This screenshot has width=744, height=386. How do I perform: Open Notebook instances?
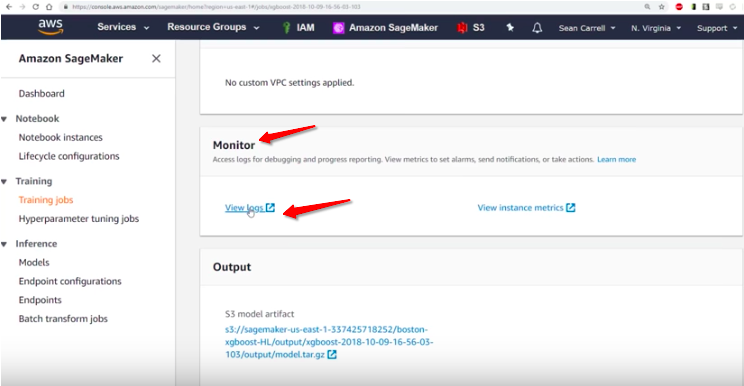[x=60, y=138]
